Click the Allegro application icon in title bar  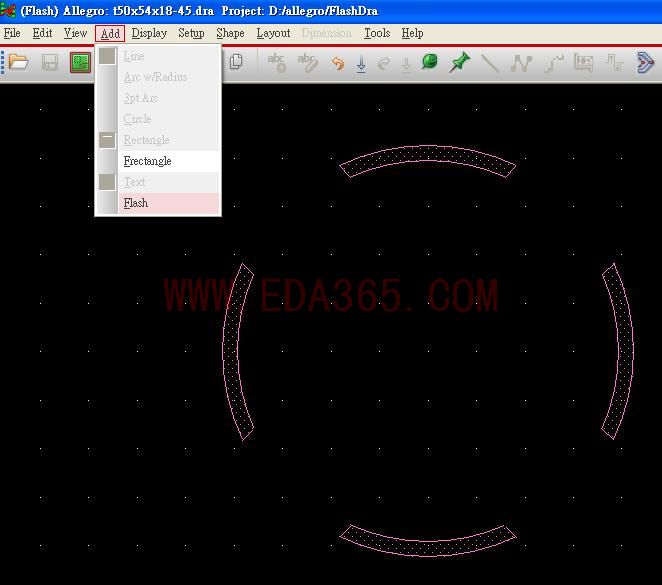click(x=8, y=10)
